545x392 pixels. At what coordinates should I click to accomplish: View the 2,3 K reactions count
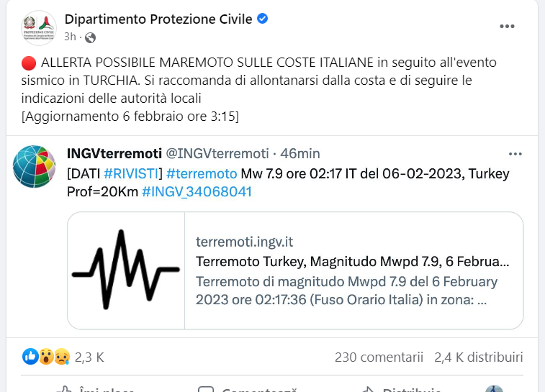coord(89,357)
